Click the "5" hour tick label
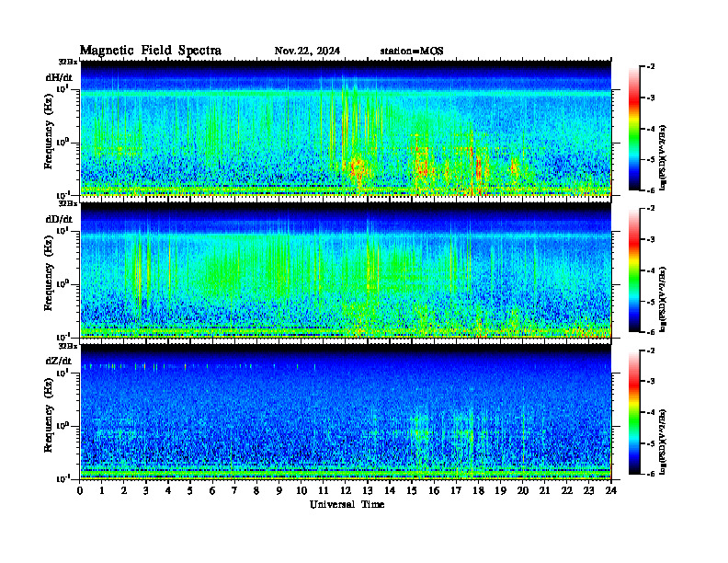728x563 pixels. click(x=190, y=490)
